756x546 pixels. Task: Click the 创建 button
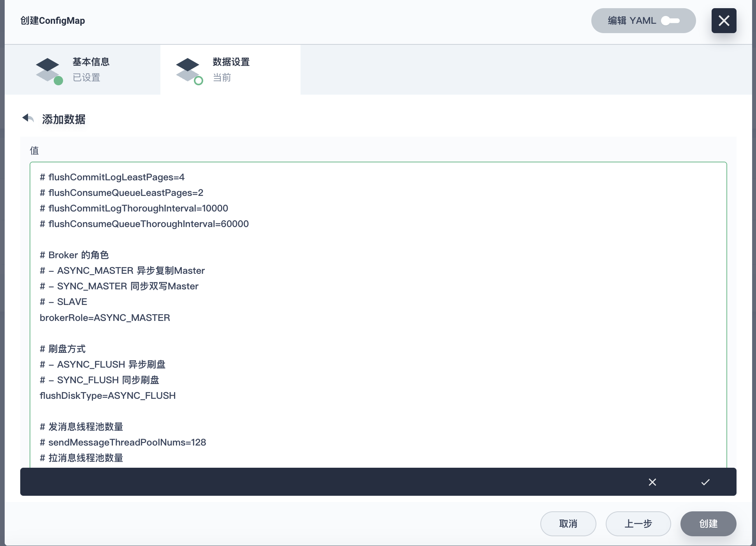coord(708,524)
